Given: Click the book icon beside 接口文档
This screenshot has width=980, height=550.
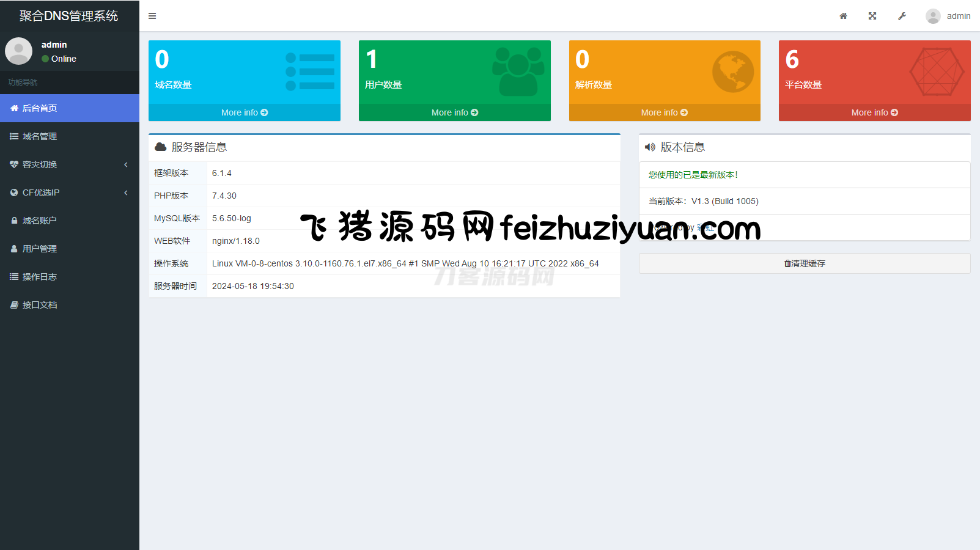Looking at the screenshot, I should (14, 305).
